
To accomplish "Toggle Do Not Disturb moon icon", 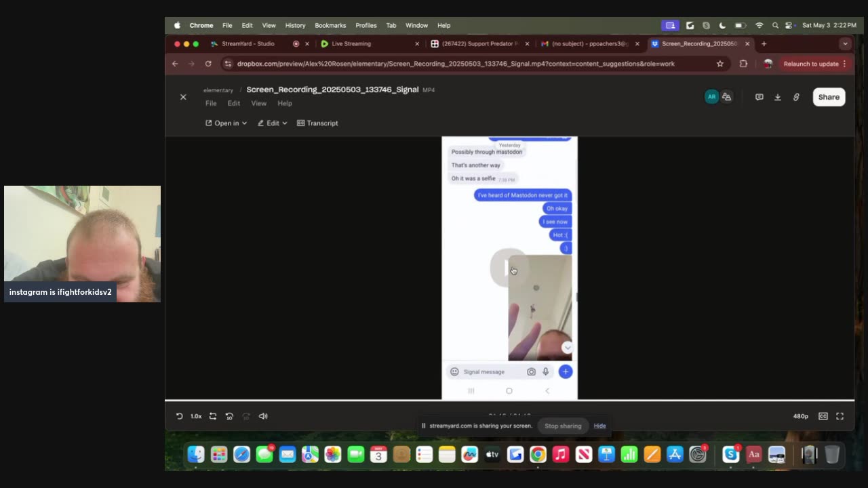I will [x=722, y=25].
